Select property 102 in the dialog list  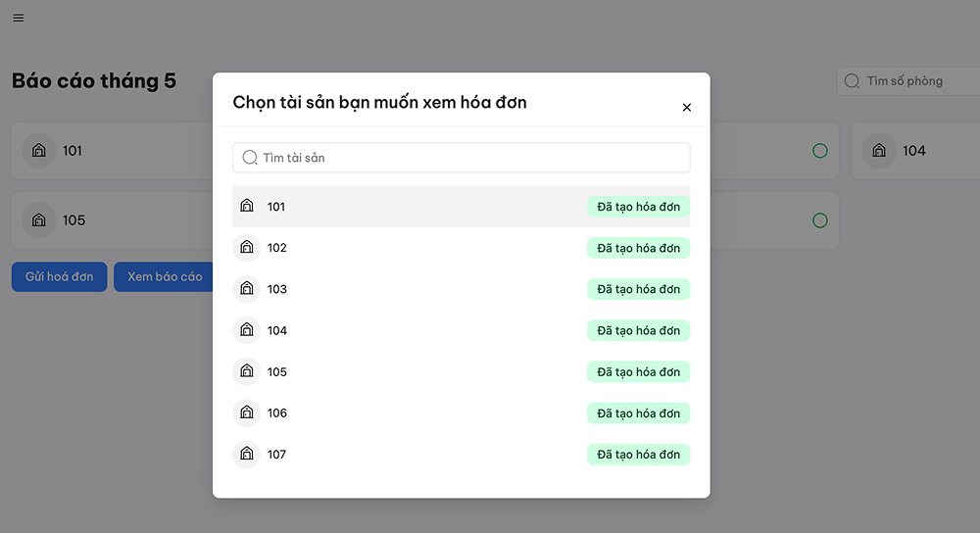coord(462,248)
